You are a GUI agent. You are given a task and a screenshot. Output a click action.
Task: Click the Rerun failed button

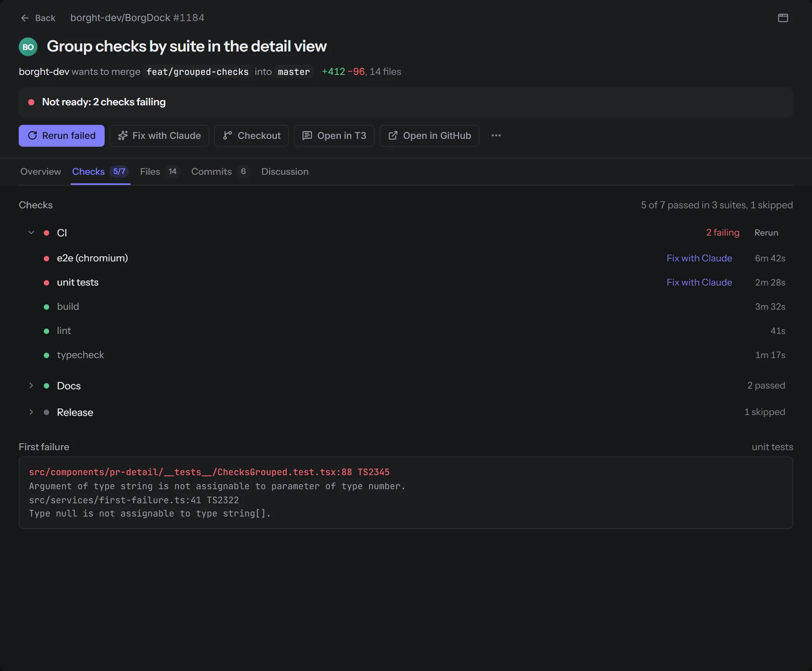tap(62, 136)
